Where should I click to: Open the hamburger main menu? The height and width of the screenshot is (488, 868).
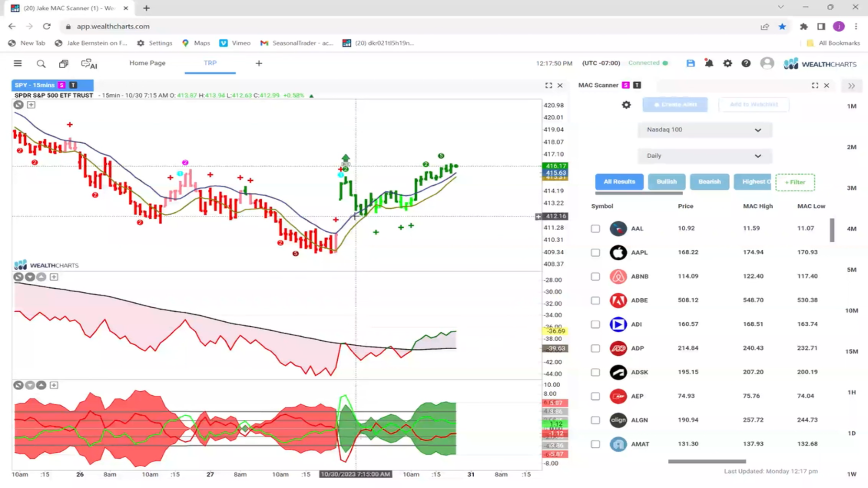pyautogui.click(x=18, y=63)
